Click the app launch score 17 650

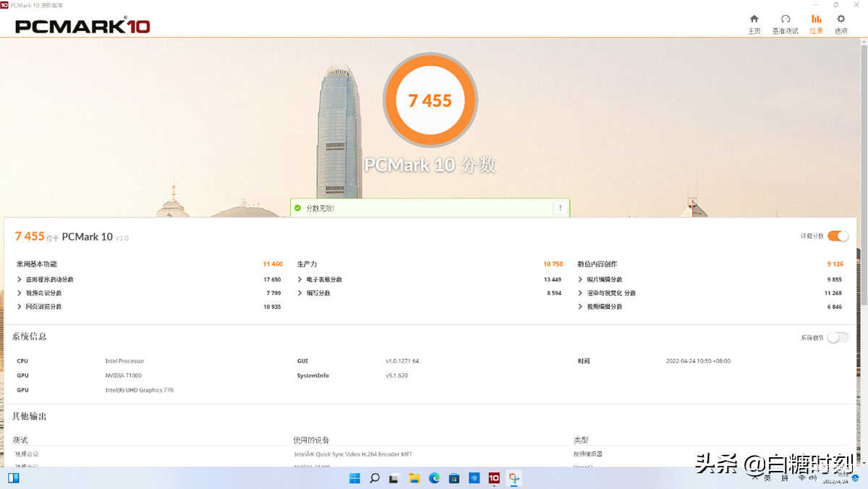[x=272, y=279]
